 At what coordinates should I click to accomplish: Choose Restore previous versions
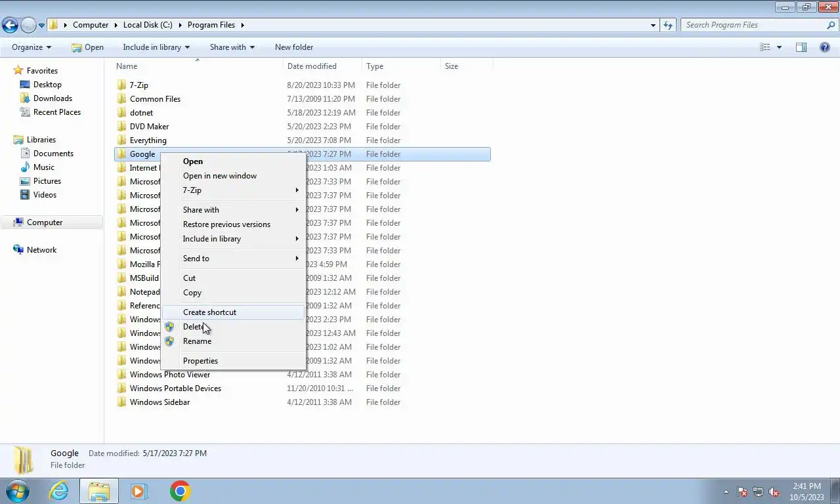(x=234, y=224)
